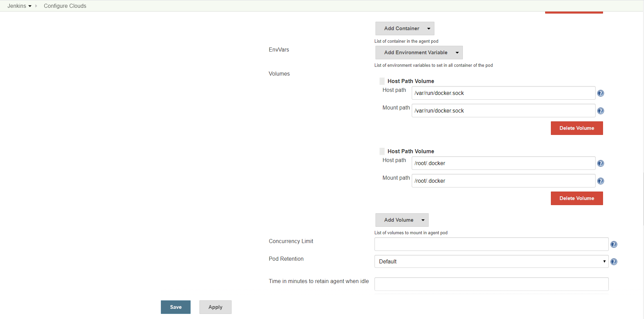The height and width of the screenshot is (319, 644).
Task: Expand the Jenkins breadcrumb dropdown arrow
Action: [30, 6]
